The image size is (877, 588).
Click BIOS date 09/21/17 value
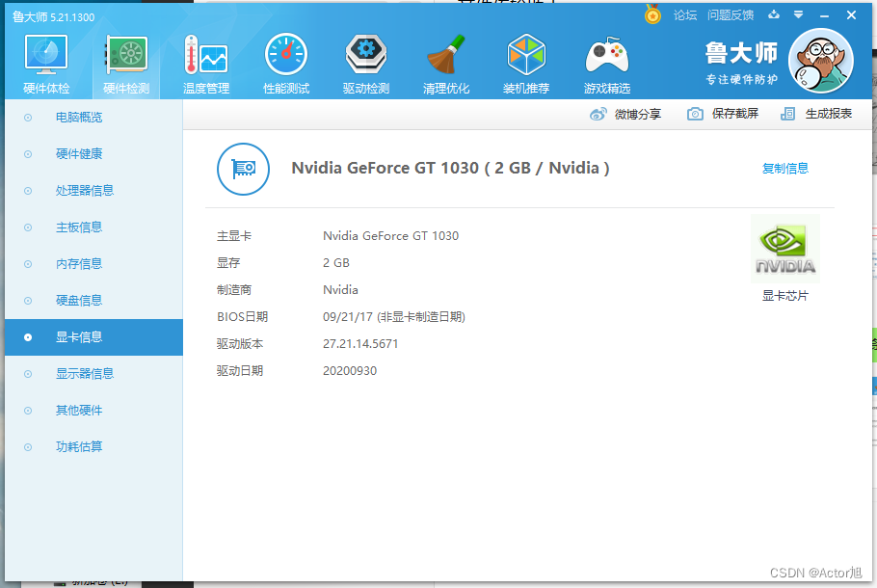point(394,317)
